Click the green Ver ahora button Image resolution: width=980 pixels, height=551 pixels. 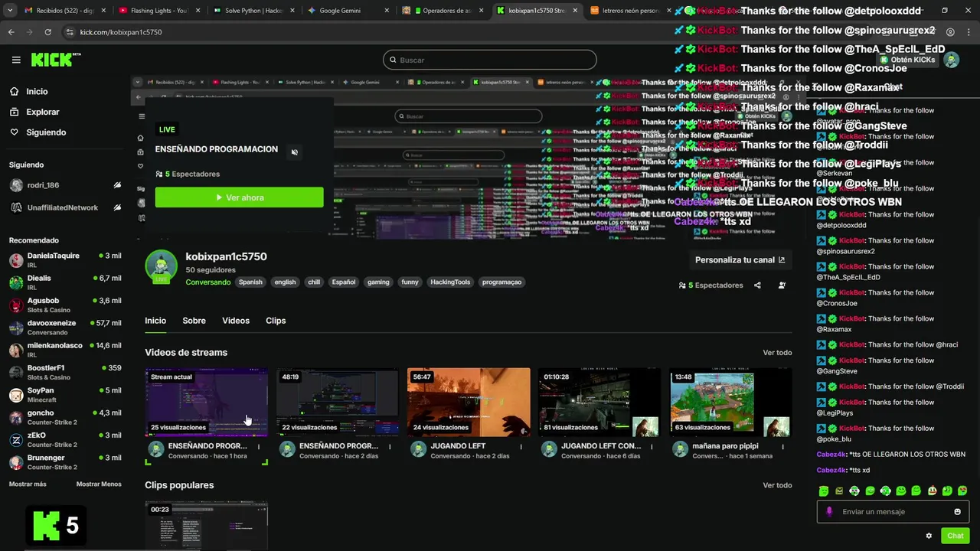point(239,197)
